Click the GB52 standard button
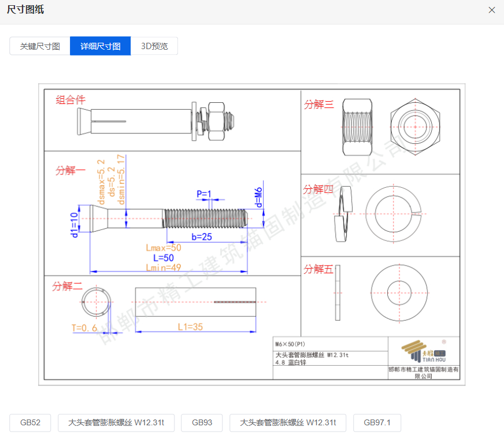504x438 pixels. pos(30,422)
